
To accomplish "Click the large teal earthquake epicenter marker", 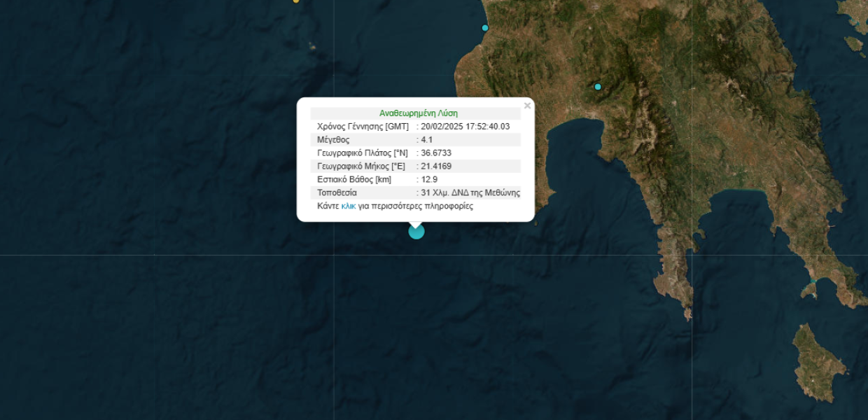I will click(x=416, y=231).
